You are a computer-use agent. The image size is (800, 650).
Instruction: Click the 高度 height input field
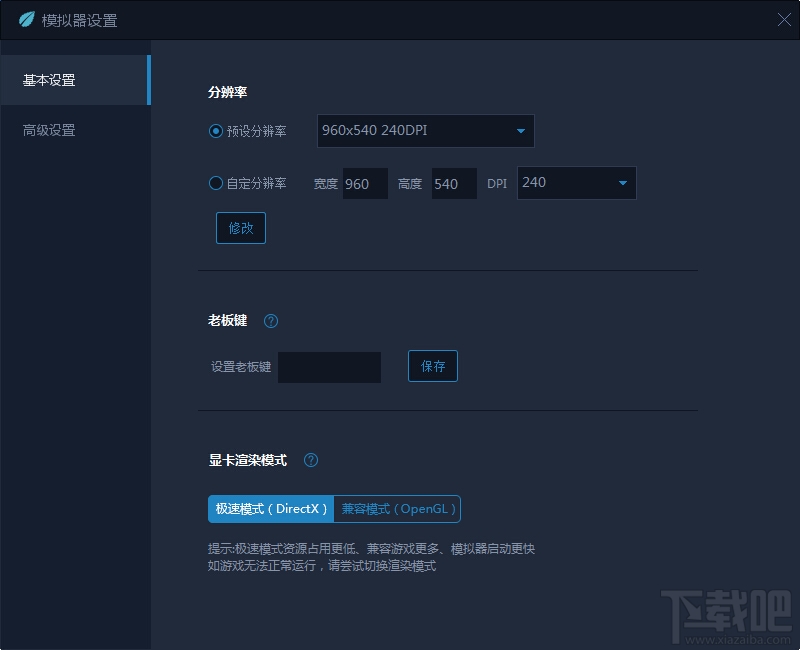453,184
